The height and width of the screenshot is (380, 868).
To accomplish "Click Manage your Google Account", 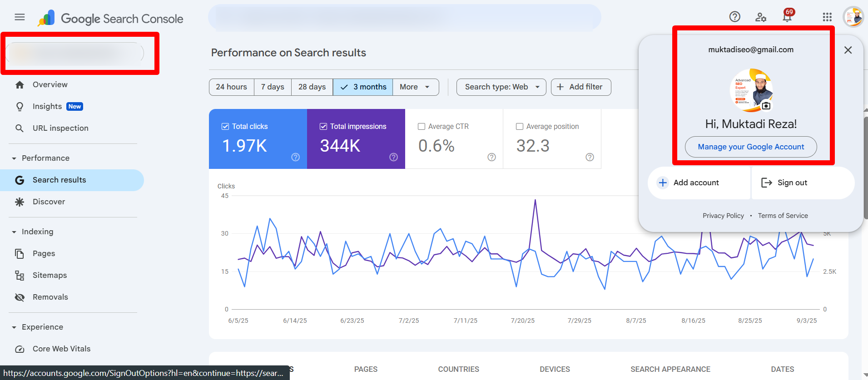I will [751, 147].
